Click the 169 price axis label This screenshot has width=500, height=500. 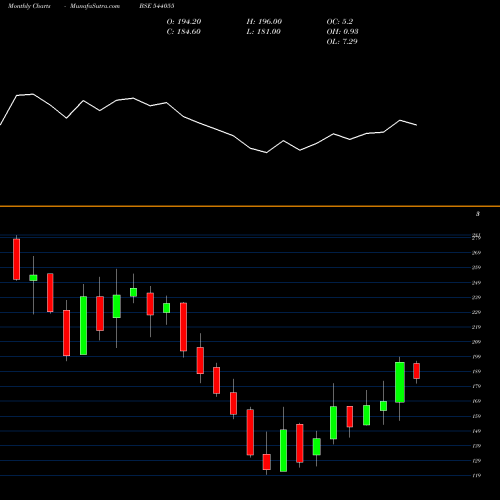[x=476, y=401]
